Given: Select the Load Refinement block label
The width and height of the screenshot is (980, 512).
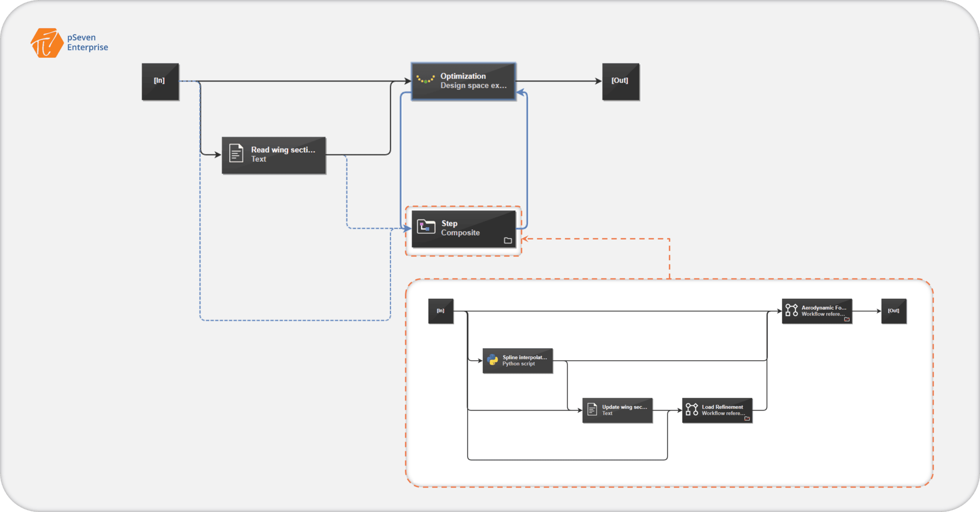Looking at the screenshot, I should [722, 407].
